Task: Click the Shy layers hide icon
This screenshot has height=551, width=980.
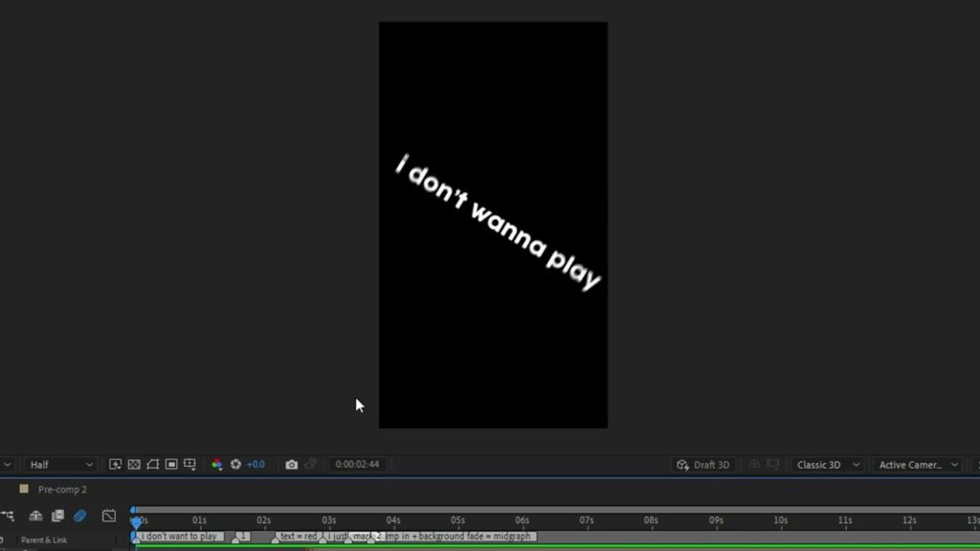Action: (x=35, y=516)
